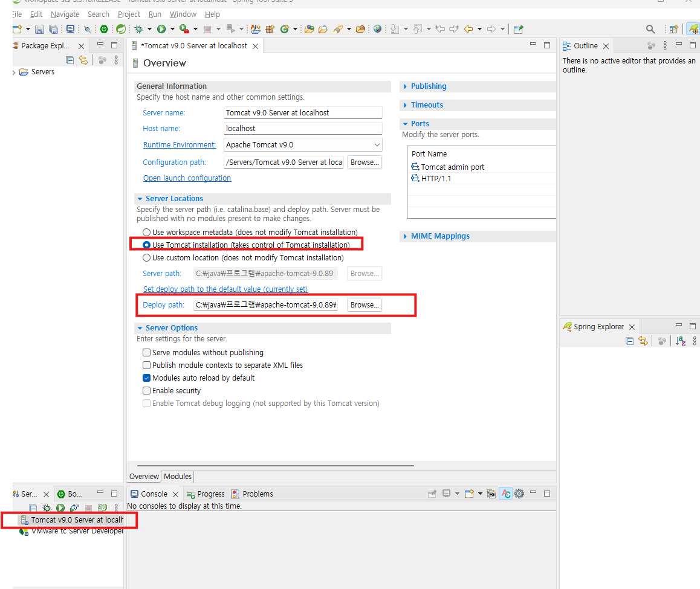This screenshot has width=700, height=589.
Task: Click the Display Selected Console monitor icon
Action: point(447,494)
